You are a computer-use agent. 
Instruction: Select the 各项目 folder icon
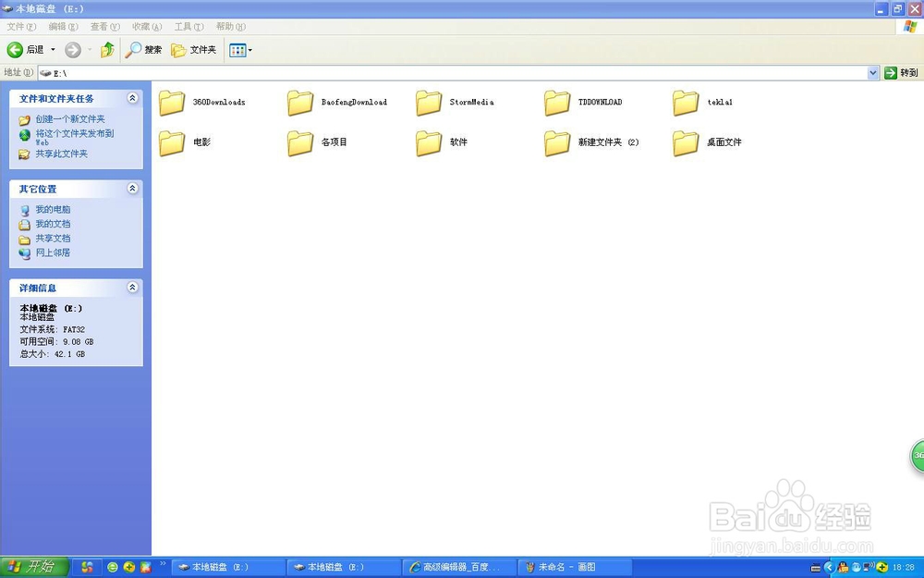pos(300,142)
